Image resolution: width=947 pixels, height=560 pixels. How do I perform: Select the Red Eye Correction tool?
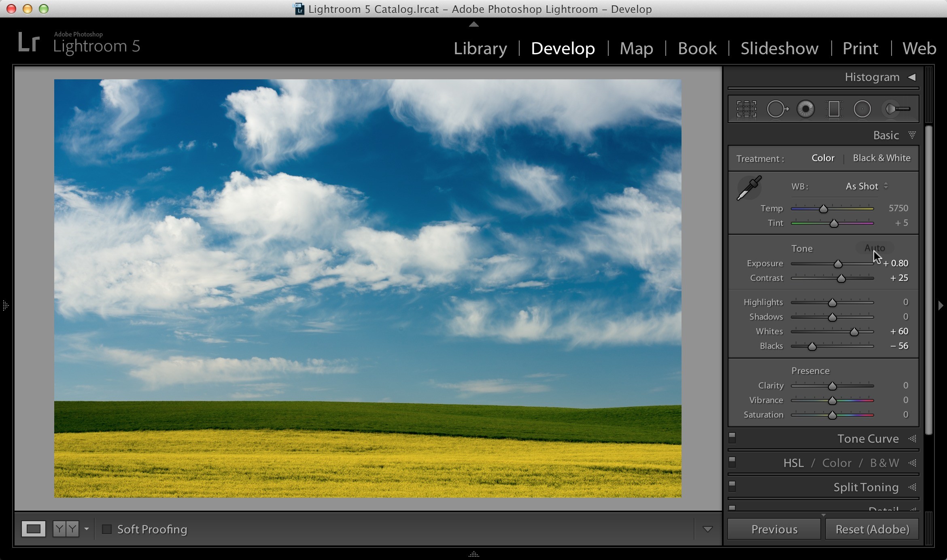(805, 109)
